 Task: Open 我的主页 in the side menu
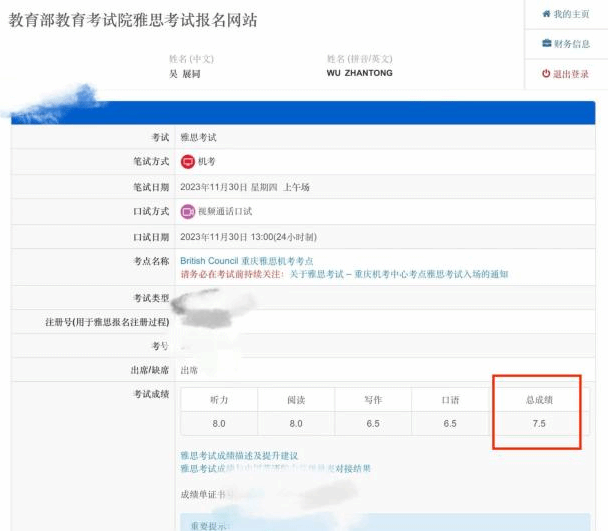pos(571,14)
